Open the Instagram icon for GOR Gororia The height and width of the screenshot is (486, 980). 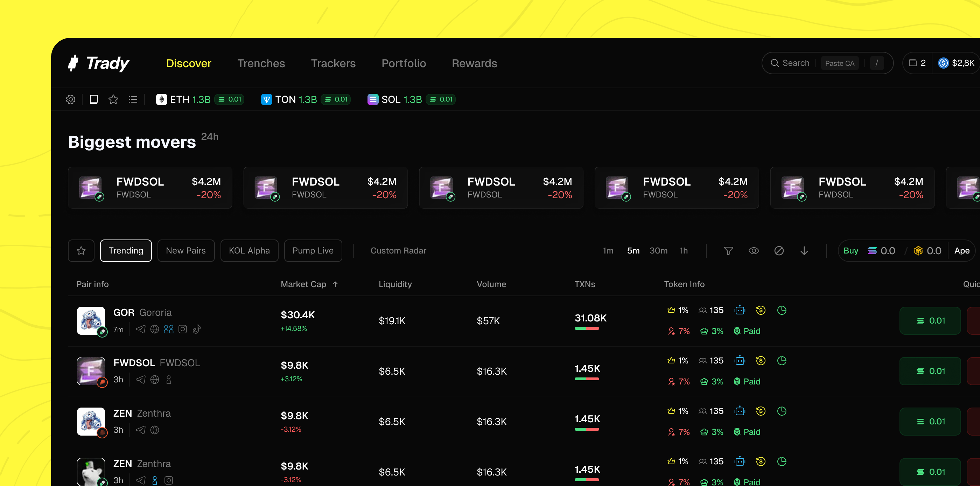(183, 329)
